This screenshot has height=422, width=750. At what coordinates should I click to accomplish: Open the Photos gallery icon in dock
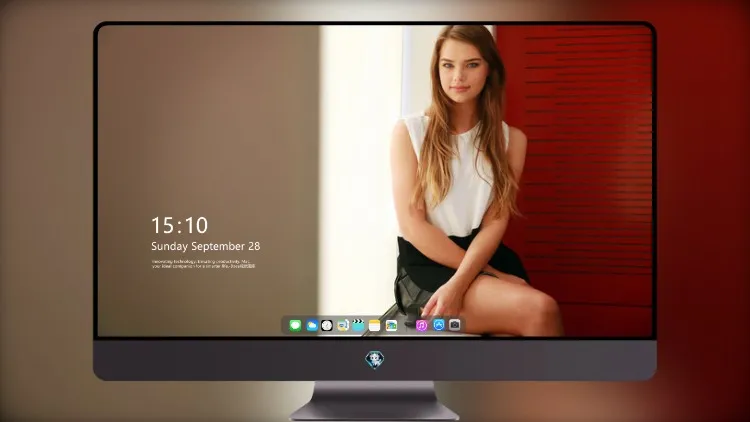[391, 325]
